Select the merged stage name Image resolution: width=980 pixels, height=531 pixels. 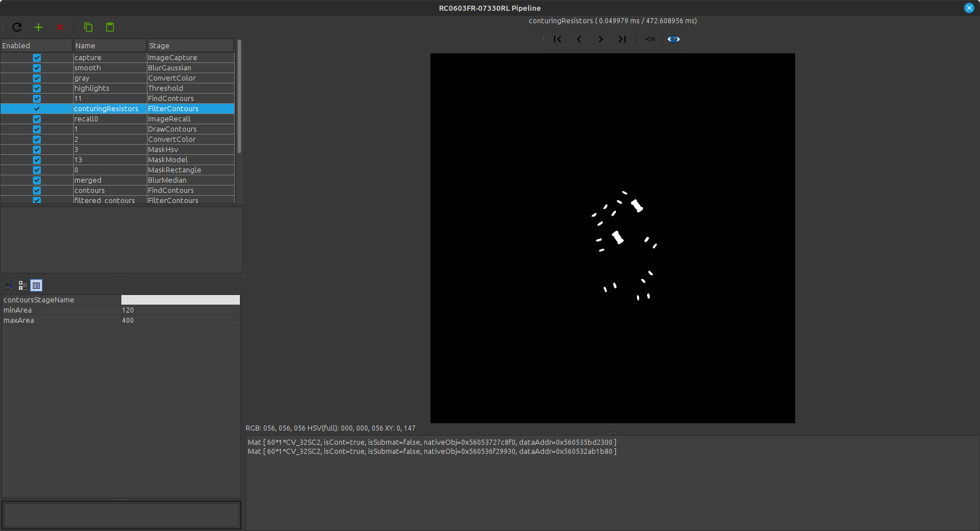[x=88, y=180]
